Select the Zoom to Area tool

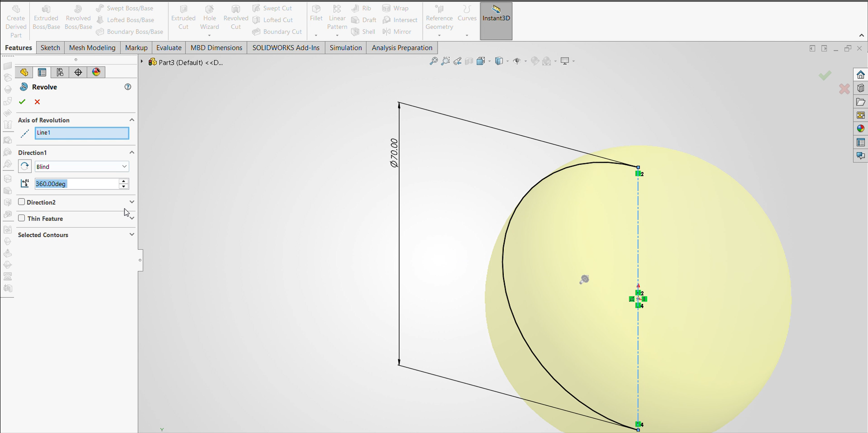pyautogui.click(x=446, y=61)
